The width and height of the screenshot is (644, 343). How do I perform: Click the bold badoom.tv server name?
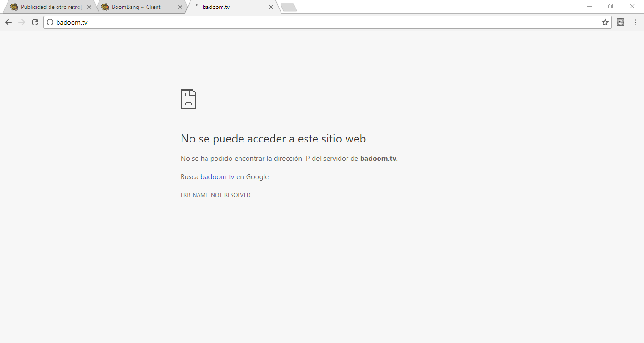[378, 159]
